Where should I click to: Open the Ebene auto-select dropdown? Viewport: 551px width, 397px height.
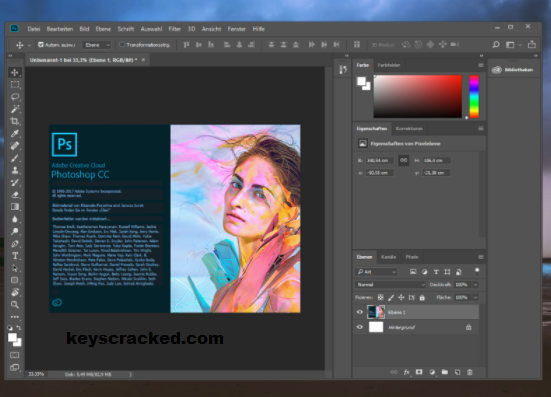pos(97,45)
